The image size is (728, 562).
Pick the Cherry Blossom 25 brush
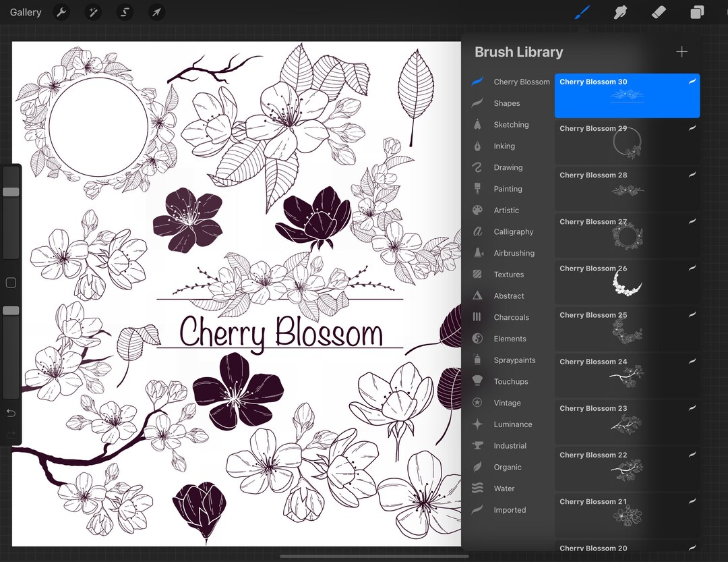(628, 329)
